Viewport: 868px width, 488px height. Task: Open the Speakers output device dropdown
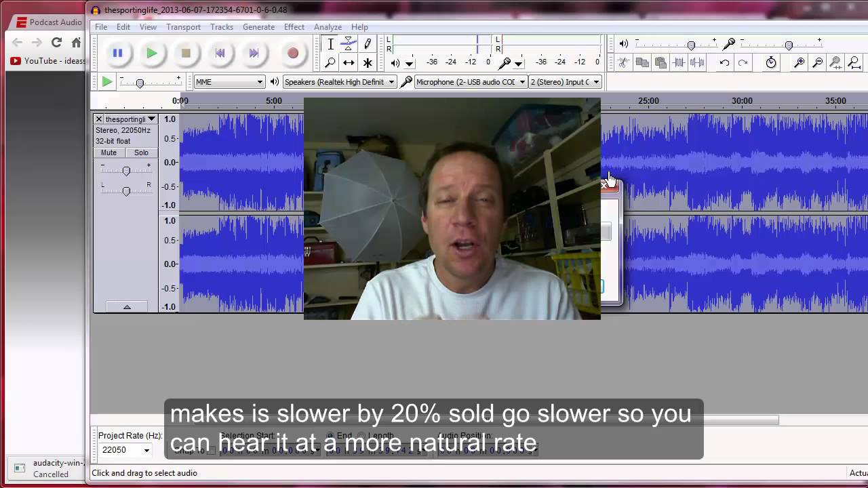(339, 82)
